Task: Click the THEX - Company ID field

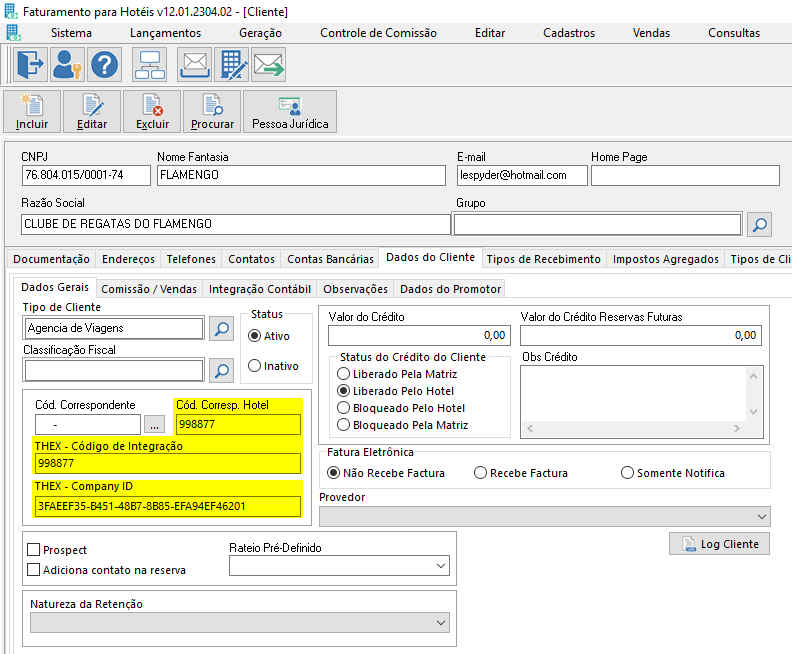Action: 168,506
